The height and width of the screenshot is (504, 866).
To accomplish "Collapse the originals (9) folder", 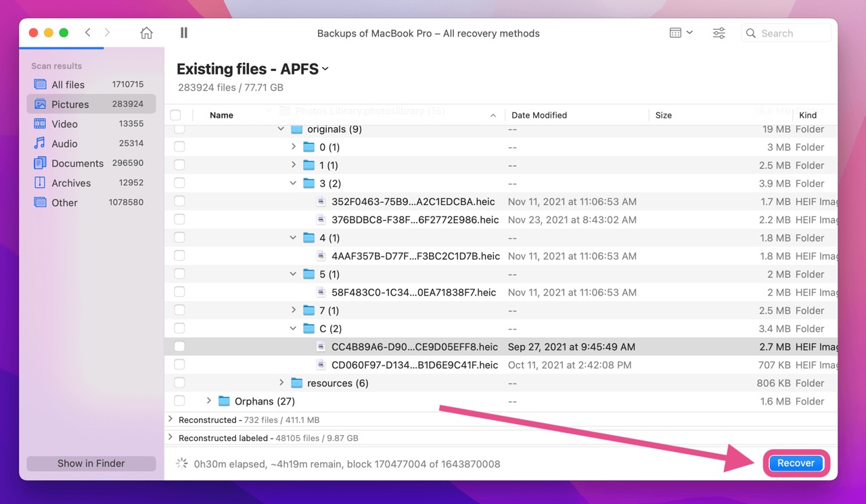I will (281, 129).
